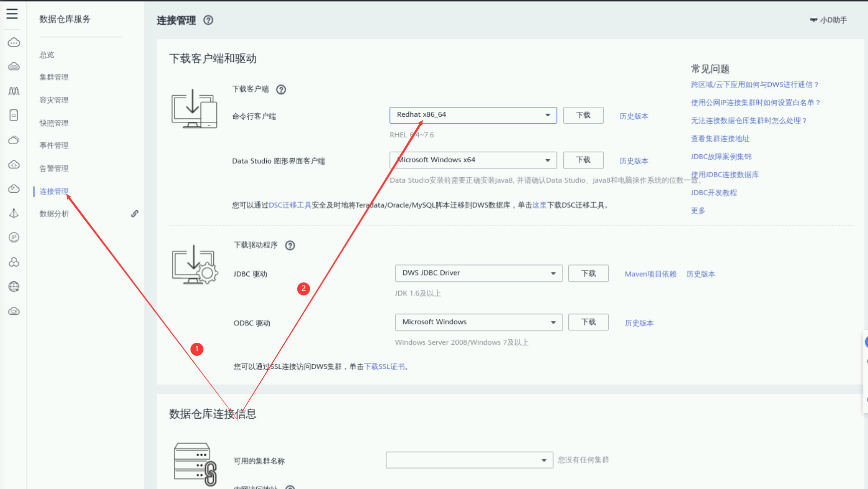Open 历史版本 for ODBC 驱动

point(640,323)
